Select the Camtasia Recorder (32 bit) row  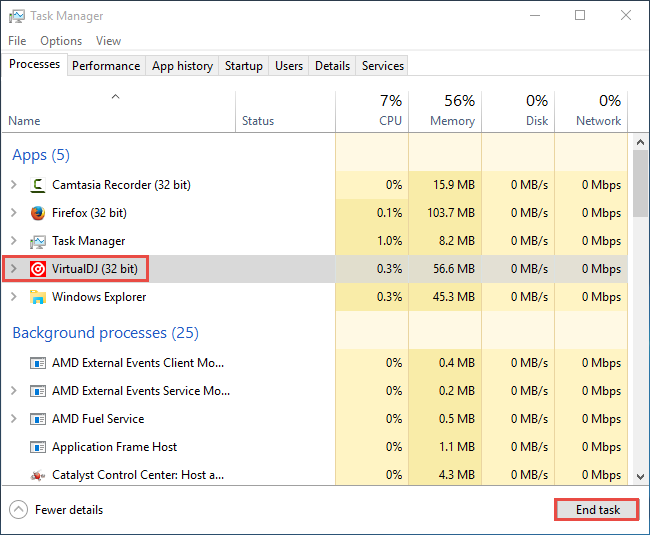tap(315, 185)
